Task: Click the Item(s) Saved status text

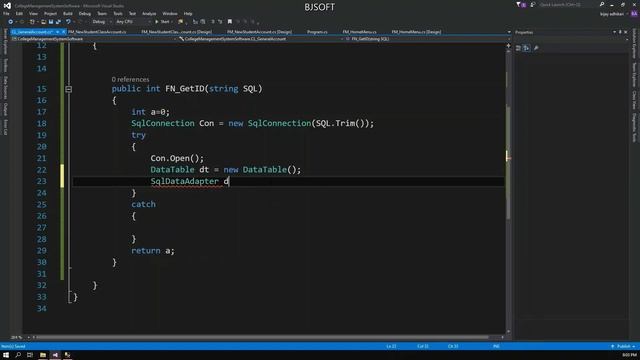Action: pyautogui.click(x=13, y=346)
